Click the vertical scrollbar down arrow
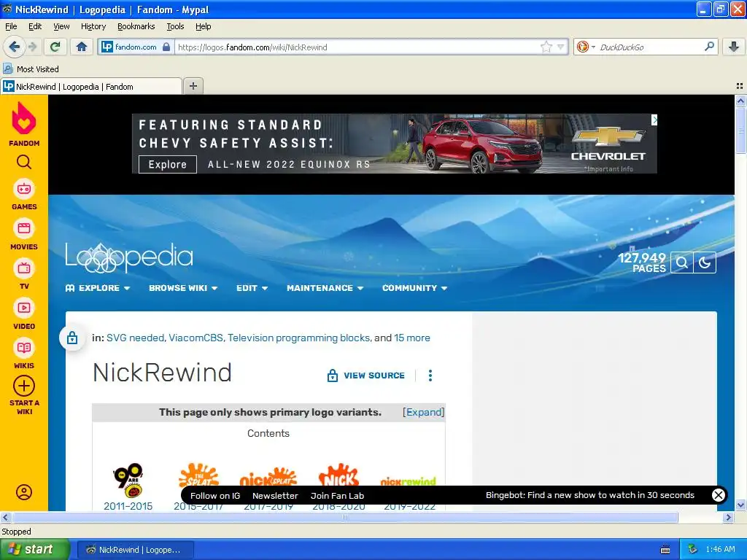 (x=740, y=505)
